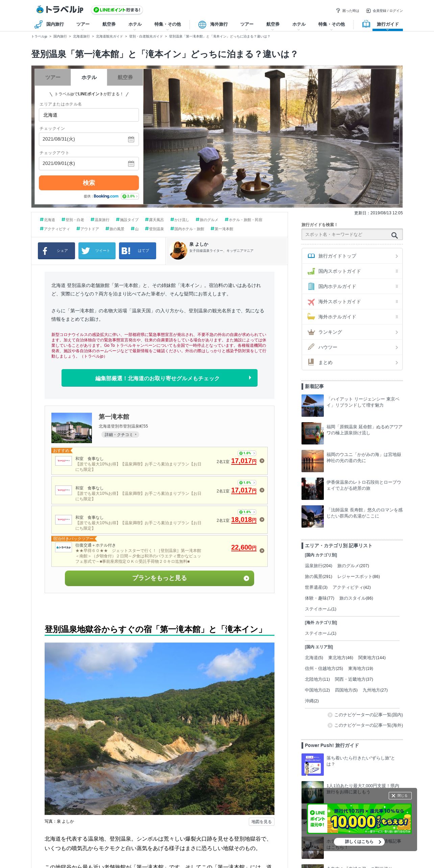Viewport: 434px width, 868px height.
Task: Switch to 航空券 search tab
Action: [125, 77]
